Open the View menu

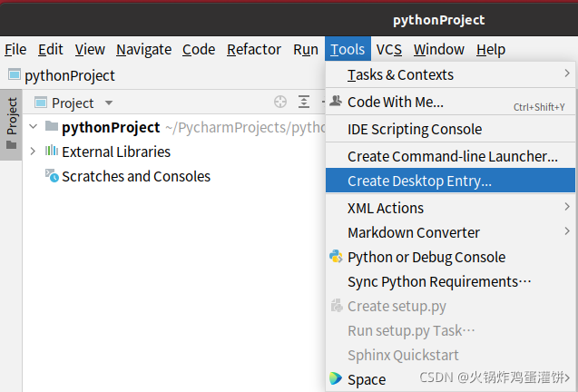[90, 49]
